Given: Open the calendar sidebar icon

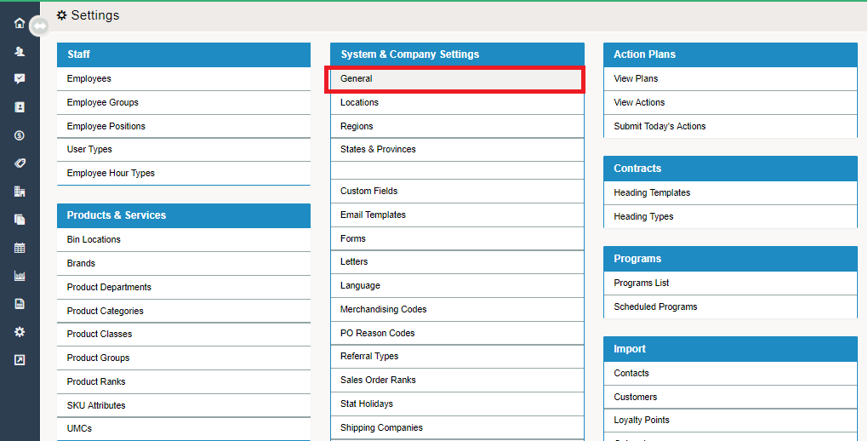Looking at the screenshot, I should 20,248.
